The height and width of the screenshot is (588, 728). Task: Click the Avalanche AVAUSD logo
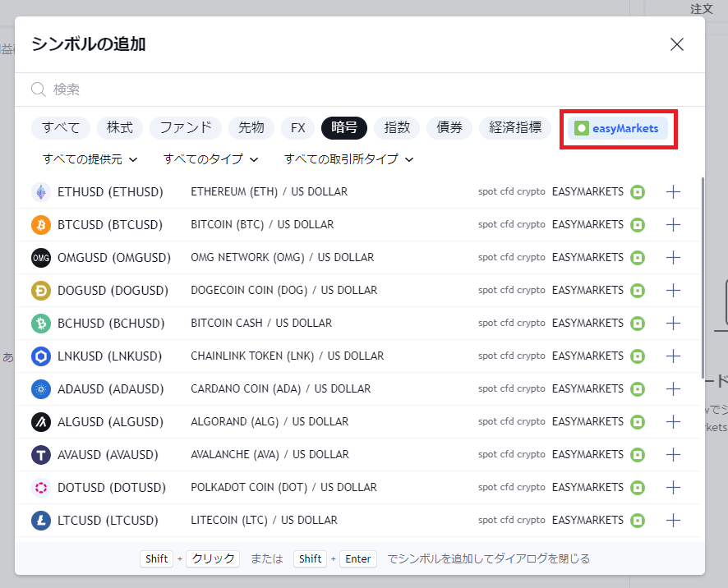41,455
